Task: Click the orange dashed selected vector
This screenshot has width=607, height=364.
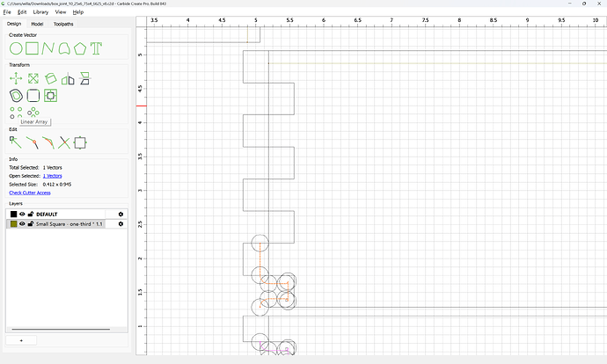Action: [260, 259]
